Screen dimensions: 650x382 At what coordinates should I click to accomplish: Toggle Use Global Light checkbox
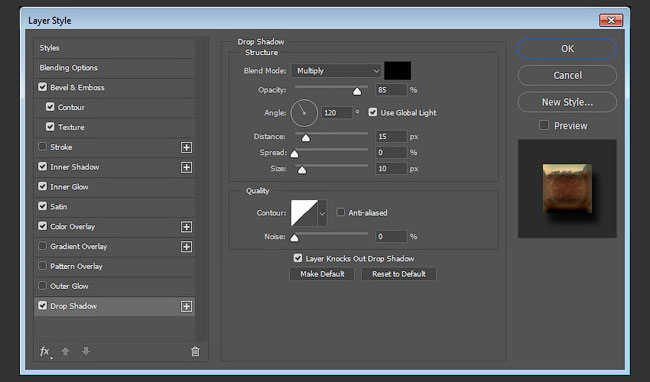(373, 112)
